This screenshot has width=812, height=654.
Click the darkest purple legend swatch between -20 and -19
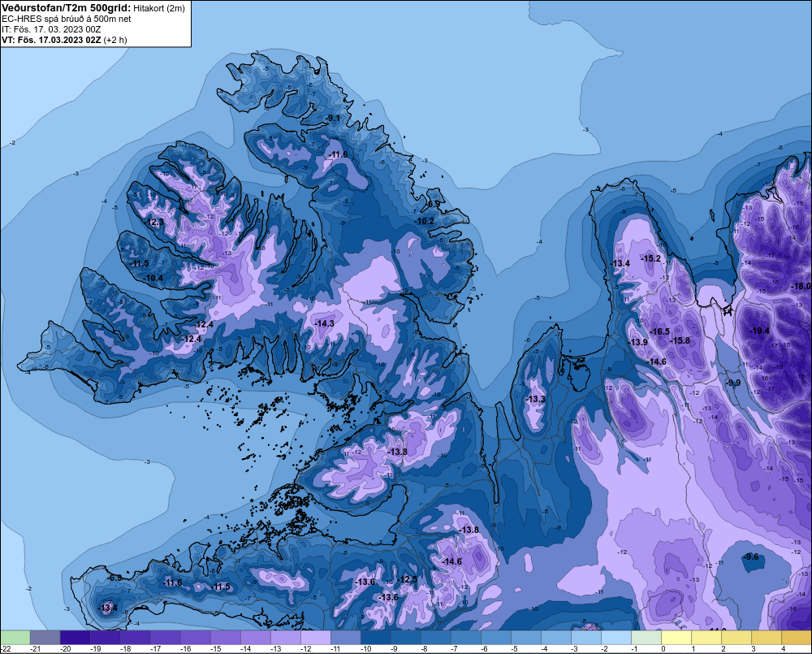point(75,637)
